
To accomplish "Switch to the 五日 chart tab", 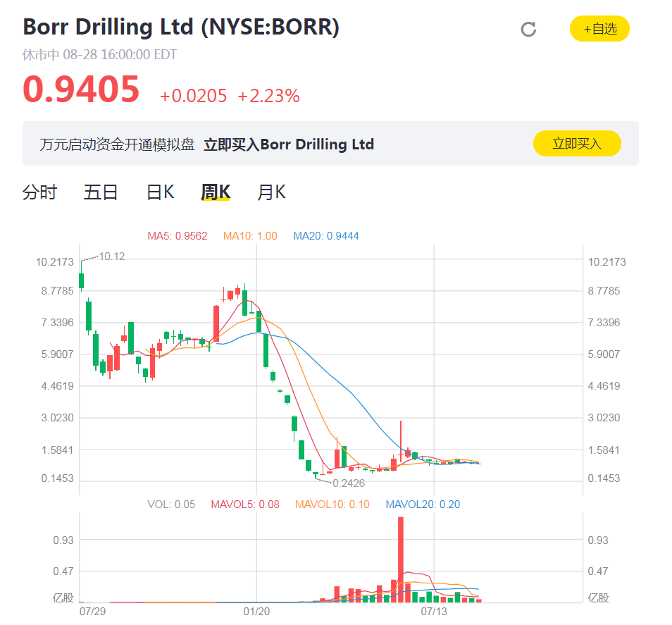I will [x=100, y=192].
